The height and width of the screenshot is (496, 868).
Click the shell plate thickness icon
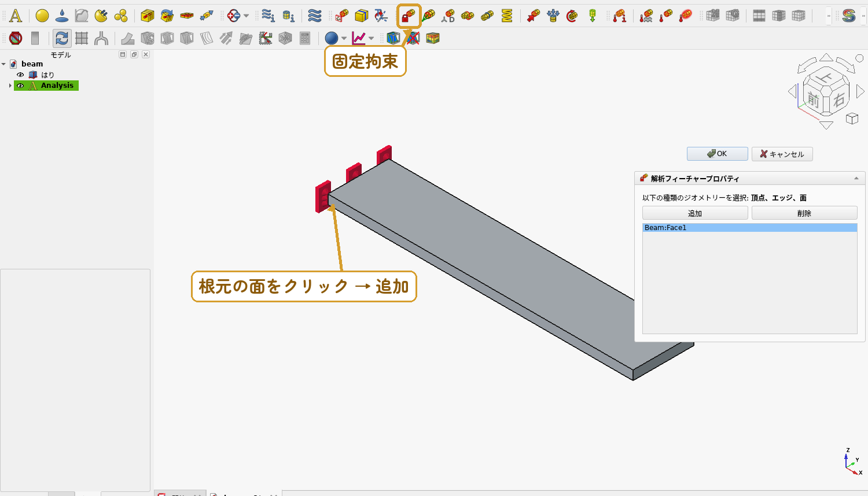187,16
